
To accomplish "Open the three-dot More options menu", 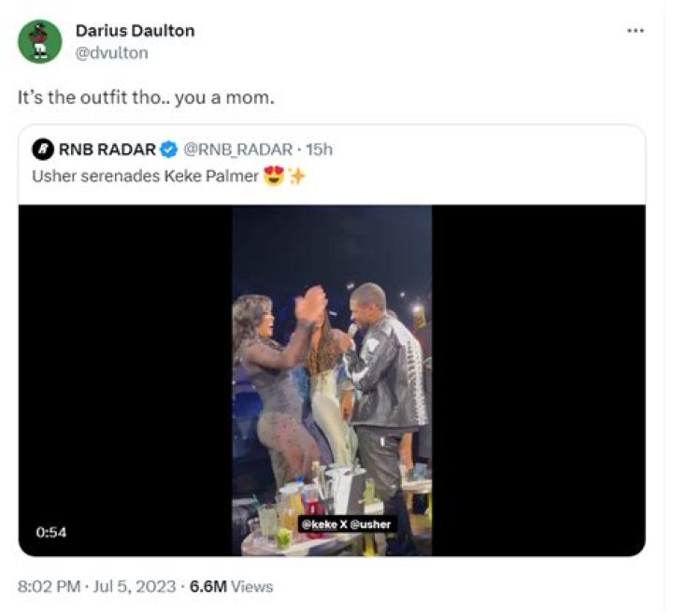I will pyautogui.click(x=636, y=31).
